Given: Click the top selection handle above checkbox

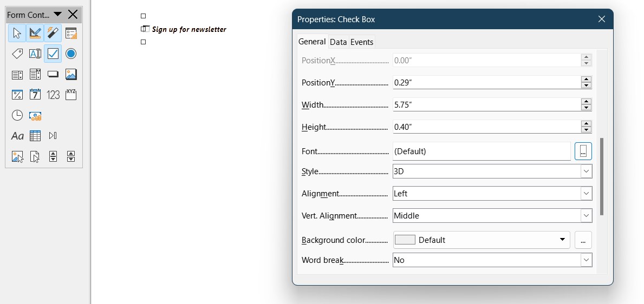Looking at the screenshot, I should (144, 16).
